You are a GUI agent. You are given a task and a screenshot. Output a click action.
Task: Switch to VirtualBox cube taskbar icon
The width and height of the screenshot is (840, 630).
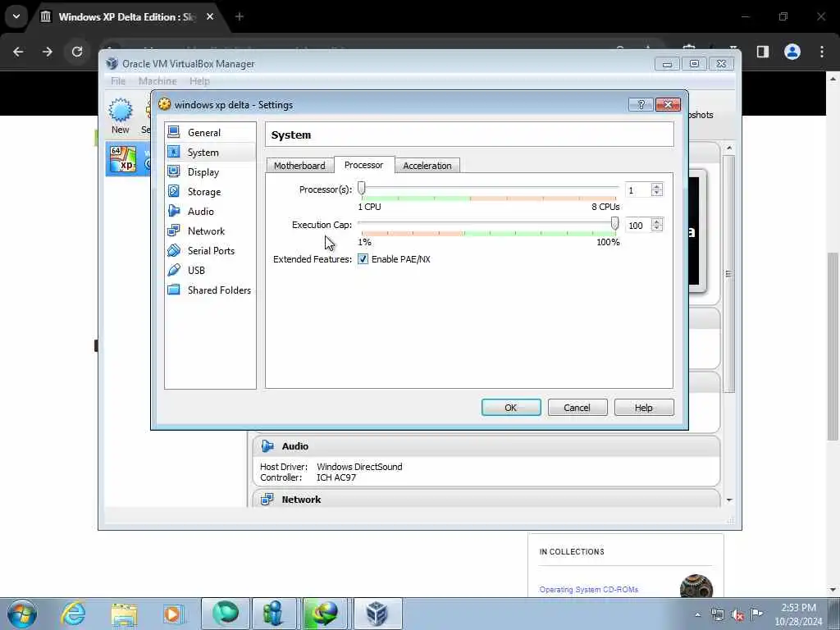click(x=377, y=614)
